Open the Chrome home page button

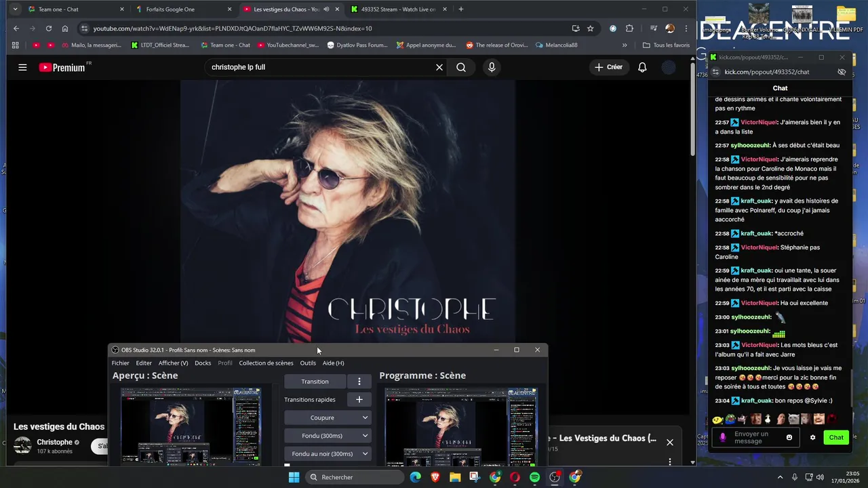65,28
